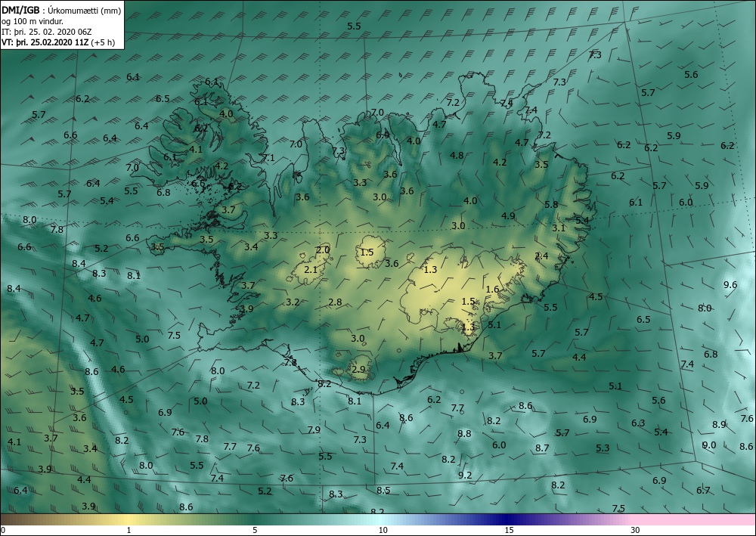Click the map value '8.9'
The height and width of the screenshot is (536, 756).
(x=720, y=425)
